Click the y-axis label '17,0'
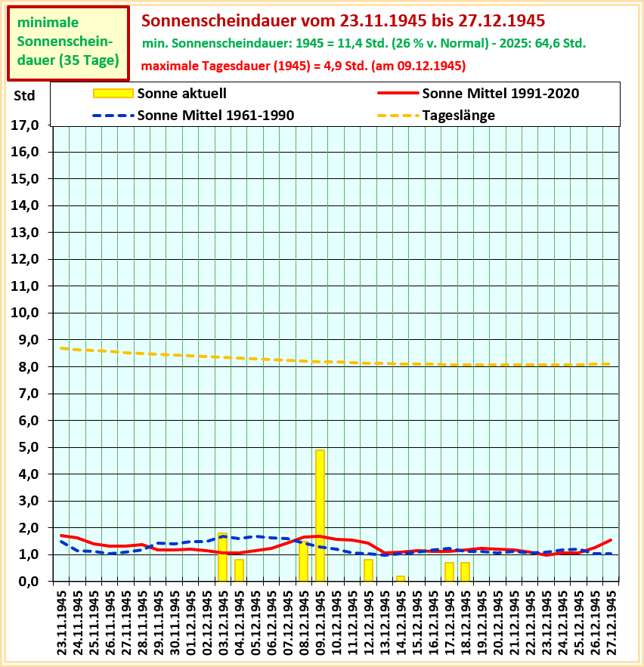 (x=25, y=125)
